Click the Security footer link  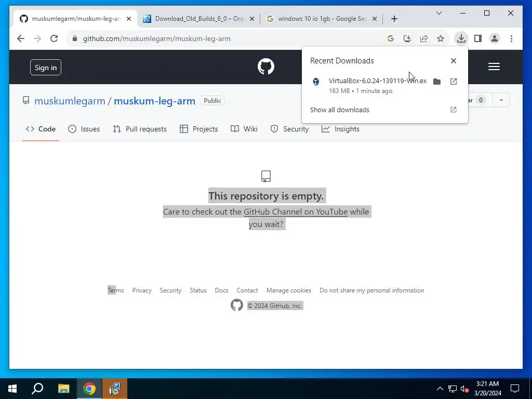(x=170, y=290)
